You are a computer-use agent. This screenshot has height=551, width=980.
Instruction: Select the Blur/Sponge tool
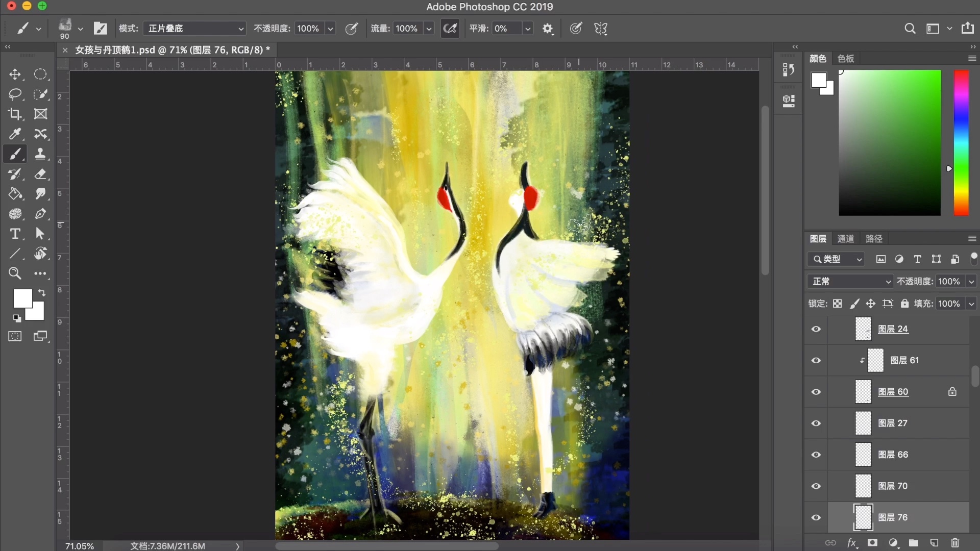click(15, 214)
